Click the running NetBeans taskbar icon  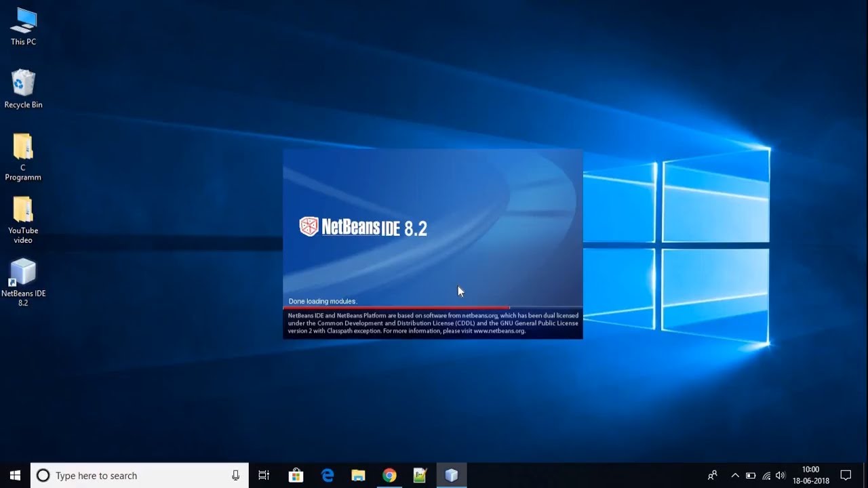pyautogui.click(x=452, y=476)
